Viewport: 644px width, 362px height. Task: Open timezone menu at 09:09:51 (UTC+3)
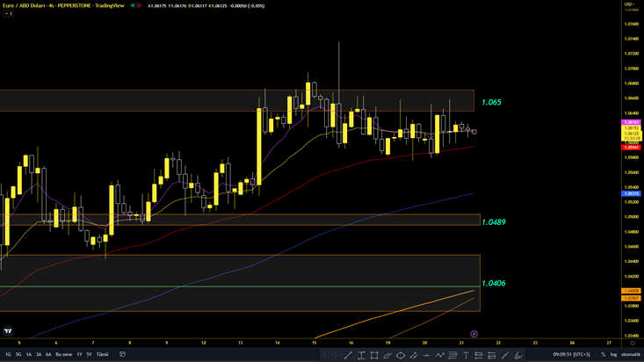(x=571, y=354)
